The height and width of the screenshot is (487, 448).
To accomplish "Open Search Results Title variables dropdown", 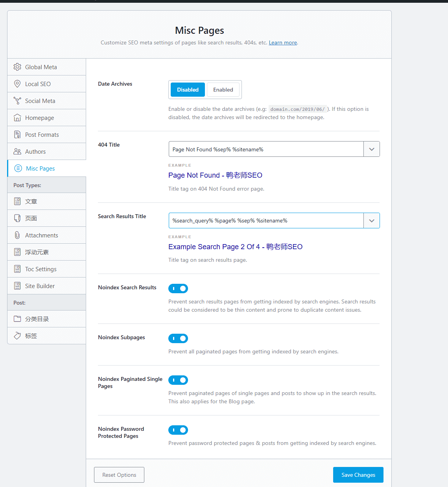I will (x=372, y=221).
